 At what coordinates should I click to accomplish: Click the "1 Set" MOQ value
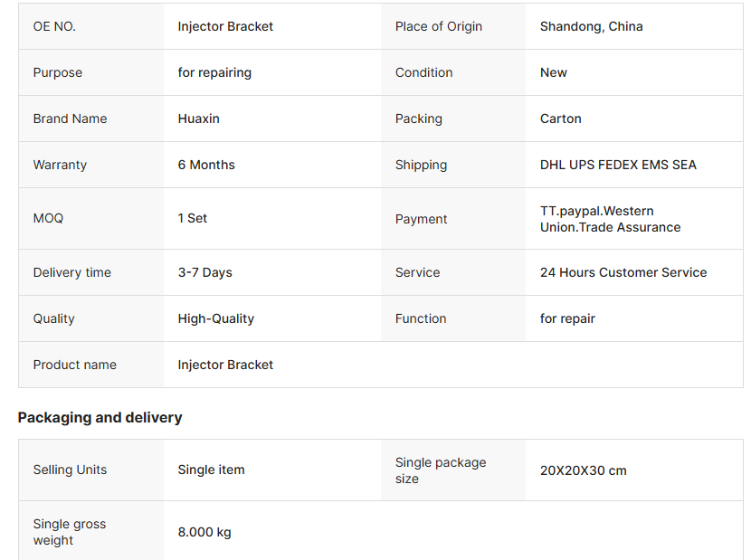point(193,218)
